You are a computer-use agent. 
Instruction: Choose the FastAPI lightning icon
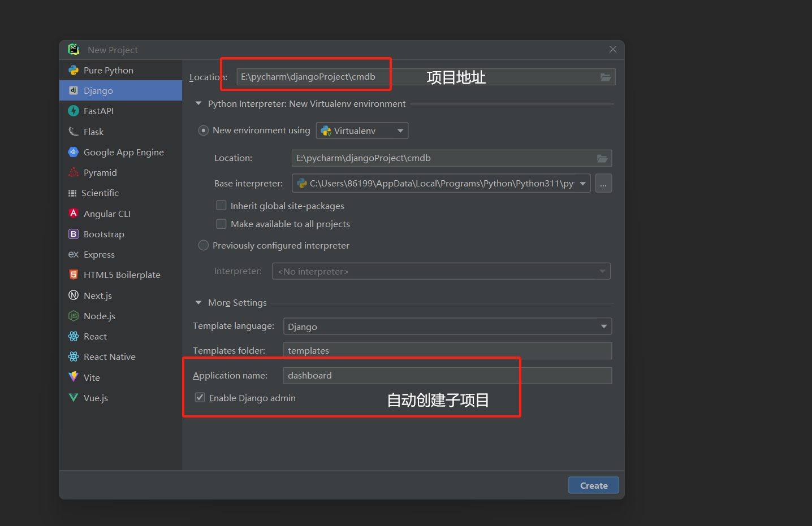[x=74, y=111]
